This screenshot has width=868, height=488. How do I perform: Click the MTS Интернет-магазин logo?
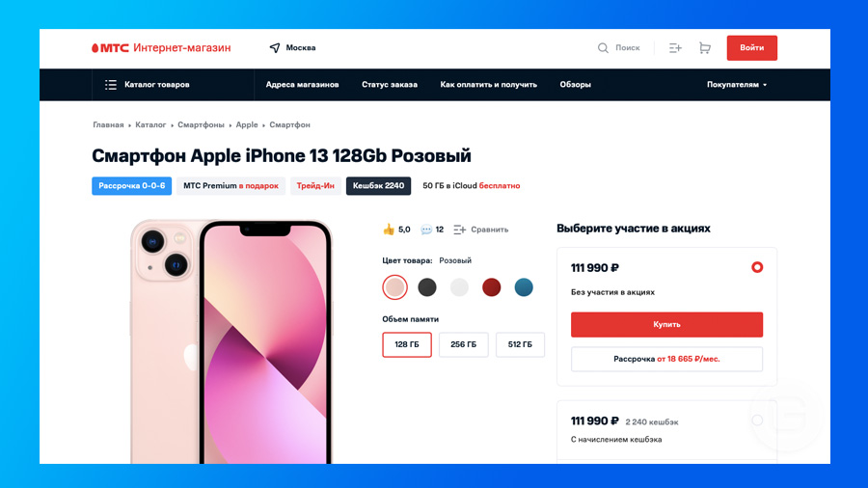(161, 48)
